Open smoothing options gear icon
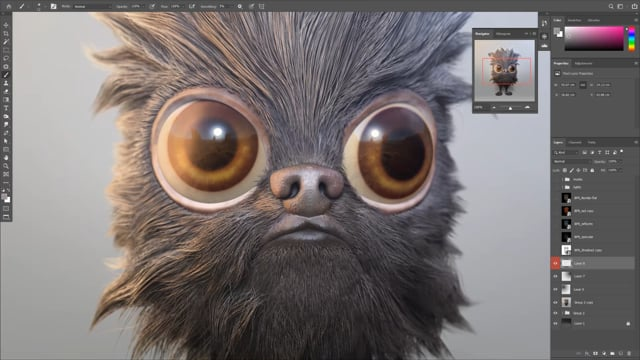The width and height of the screenshot is (640, 360). pos(240,7)
